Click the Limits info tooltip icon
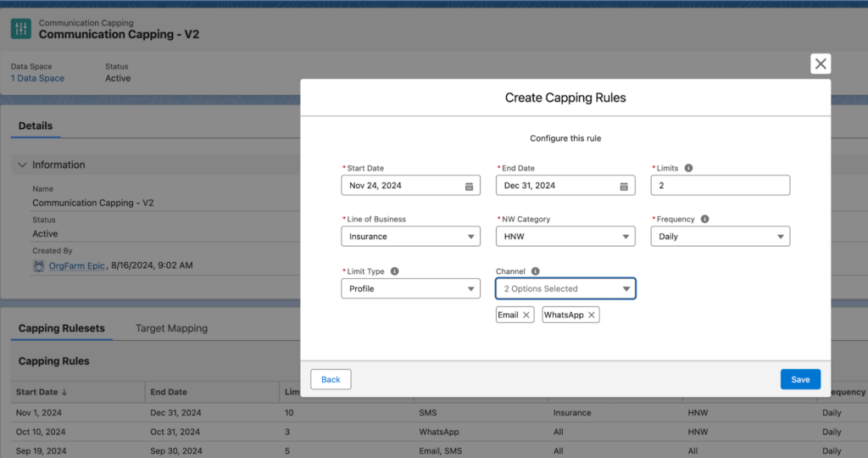The height and width of the screenshot is (458, 868). tap(688, 168)
